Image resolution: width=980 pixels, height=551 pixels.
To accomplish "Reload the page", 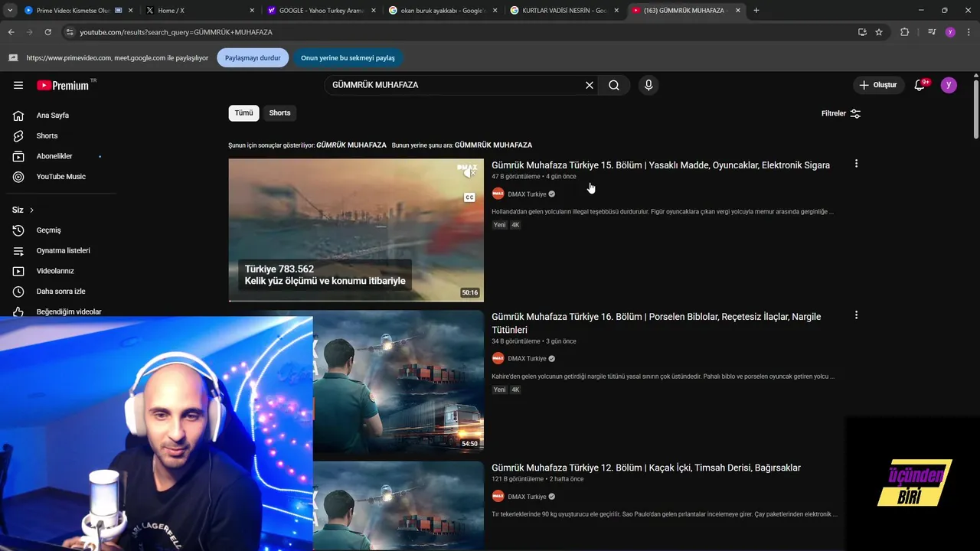I will pos(47,32).
